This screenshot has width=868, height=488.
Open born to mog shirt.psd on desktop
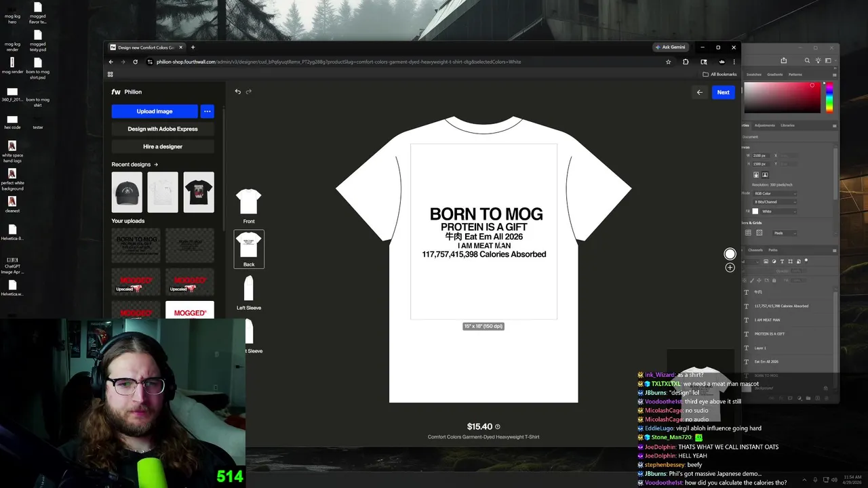[38, 68]
